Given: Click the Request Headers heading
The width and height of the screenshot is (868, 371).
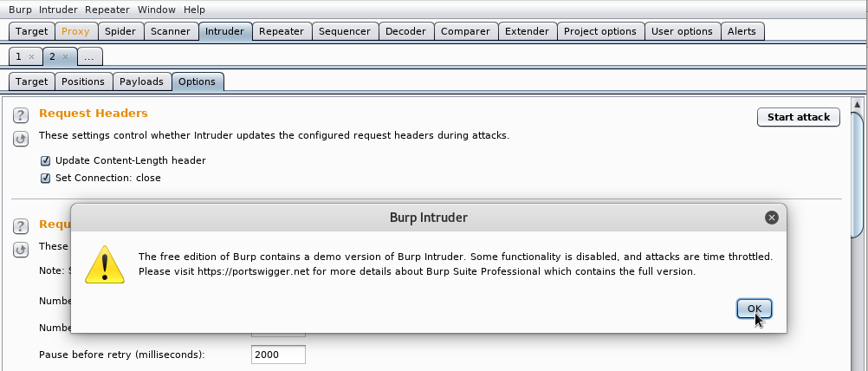Looking at the screenshot, I should 93,113.
